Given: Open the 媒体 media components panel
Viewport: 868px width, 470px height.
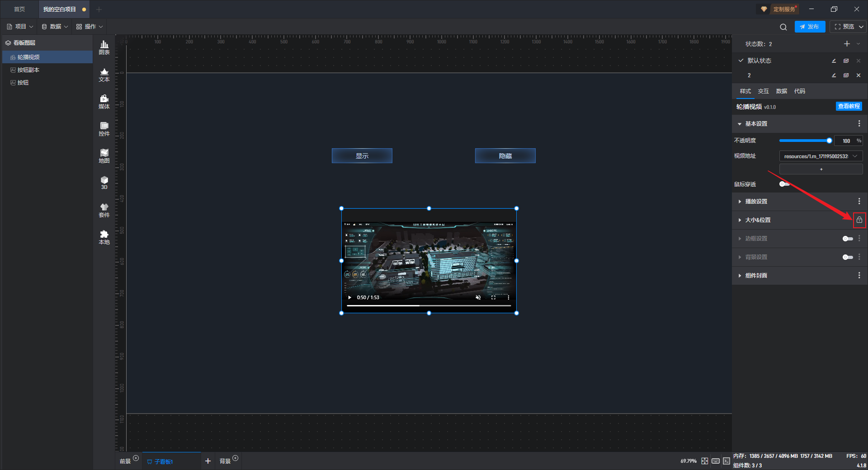Looking at the screenshot, I should [x=104, y=102].
